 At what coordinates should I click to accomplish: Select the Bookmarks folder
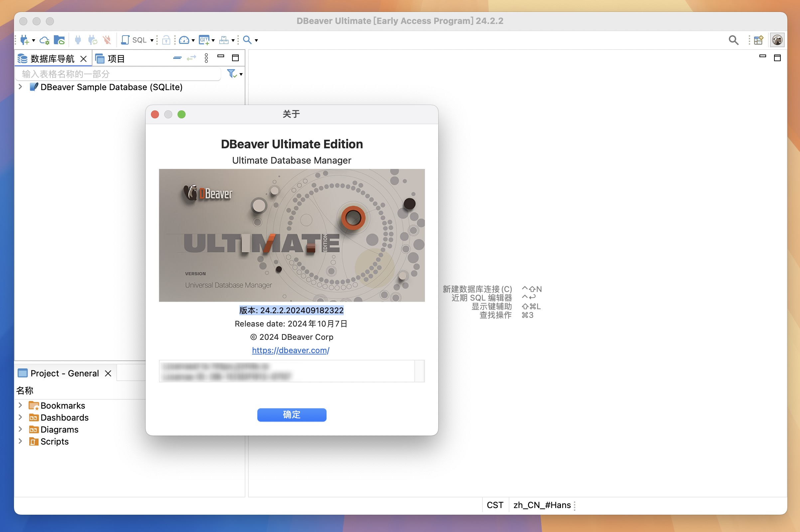(63, 405)
